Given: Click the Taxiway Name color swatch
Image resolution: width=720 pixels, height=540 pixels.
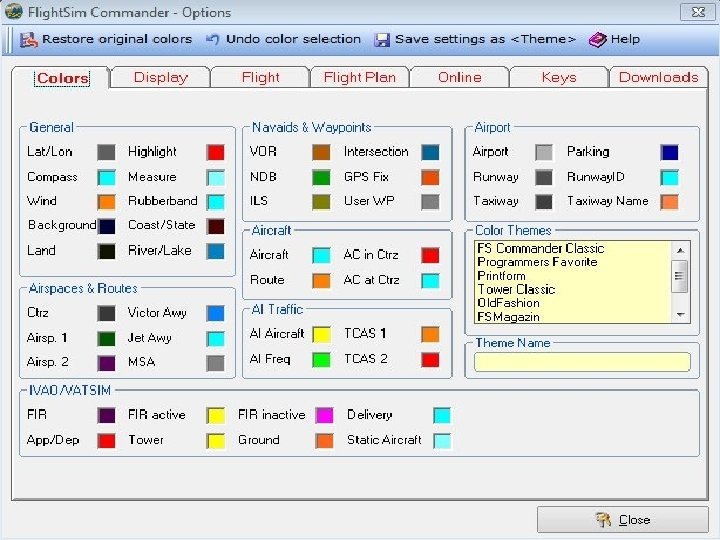Looking at the screenshot, I should point(669,202).
